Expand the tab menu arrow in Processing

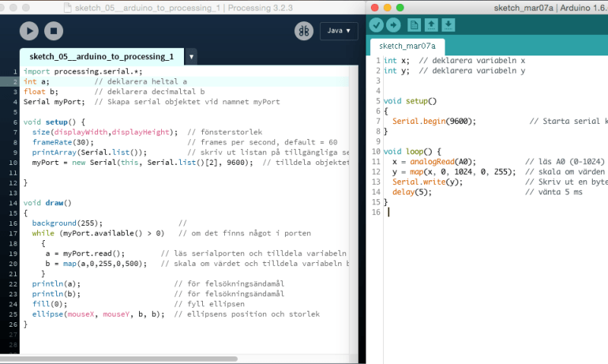click(x=192, y=57)
